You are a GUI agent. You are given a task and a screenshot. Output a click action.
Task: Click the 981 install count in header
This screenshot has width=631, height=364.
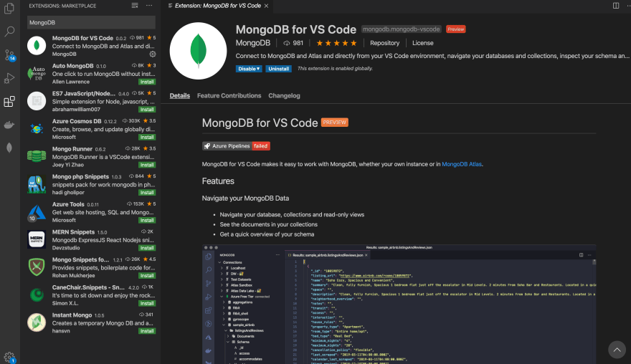(x=294, y=43)
